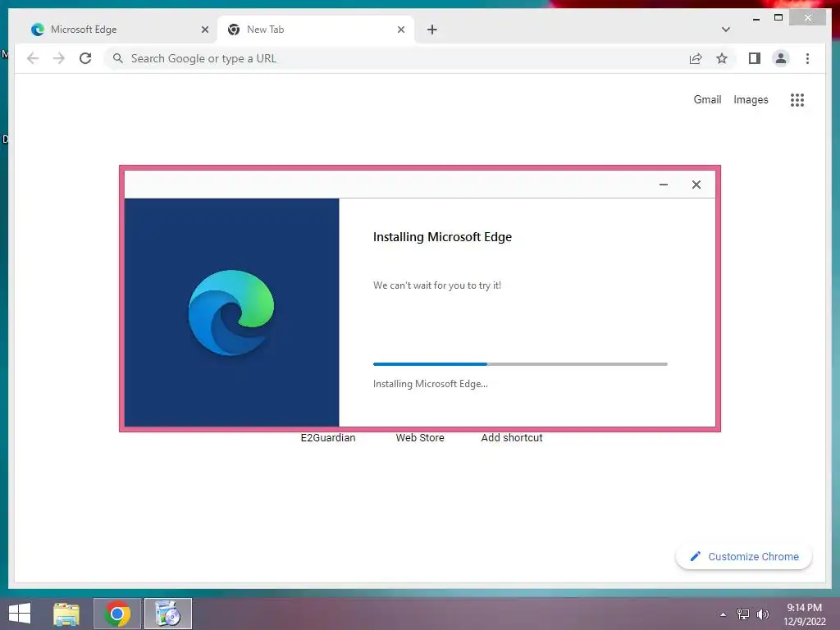Open a new tab with plus button
This screenshot has height=630, width=840.
click(x=431, y=30)
